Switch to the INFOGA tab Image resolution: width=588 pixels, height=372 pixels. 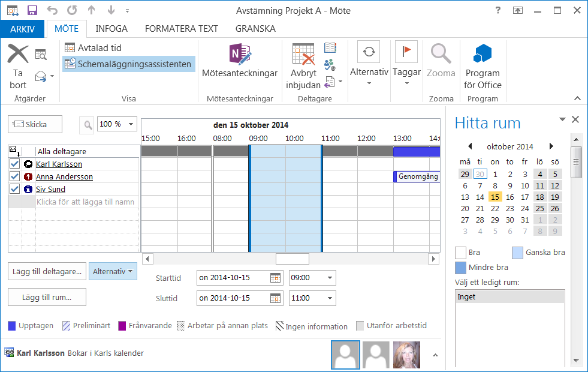coord(111,29)
